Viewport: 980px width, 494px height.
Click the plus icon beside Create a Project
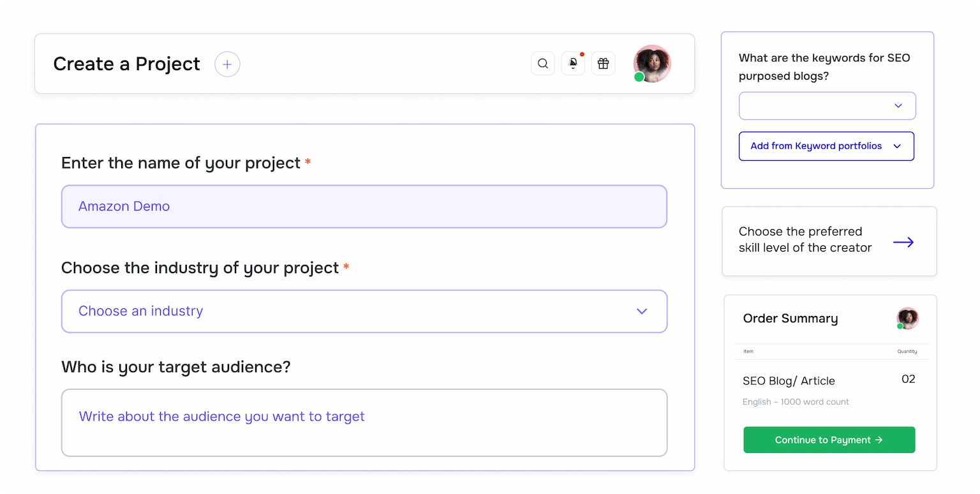pyautogui.click(x=227, y=64)
